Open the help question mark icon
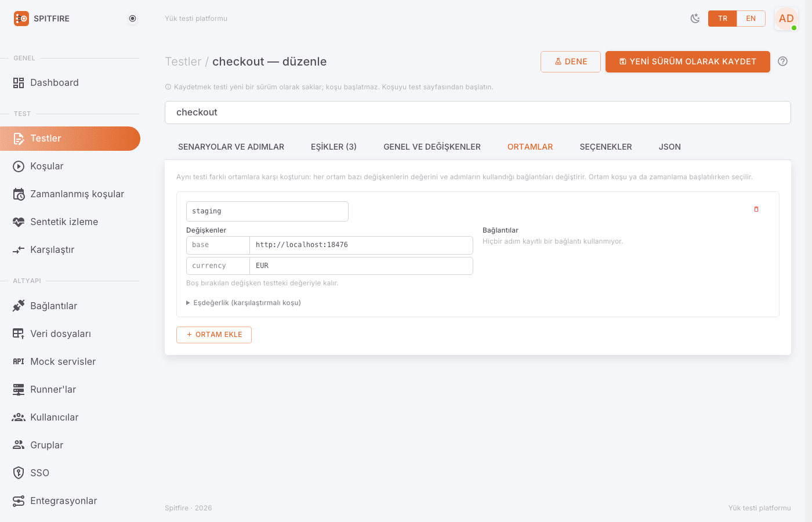 click(x=782, y=61)
